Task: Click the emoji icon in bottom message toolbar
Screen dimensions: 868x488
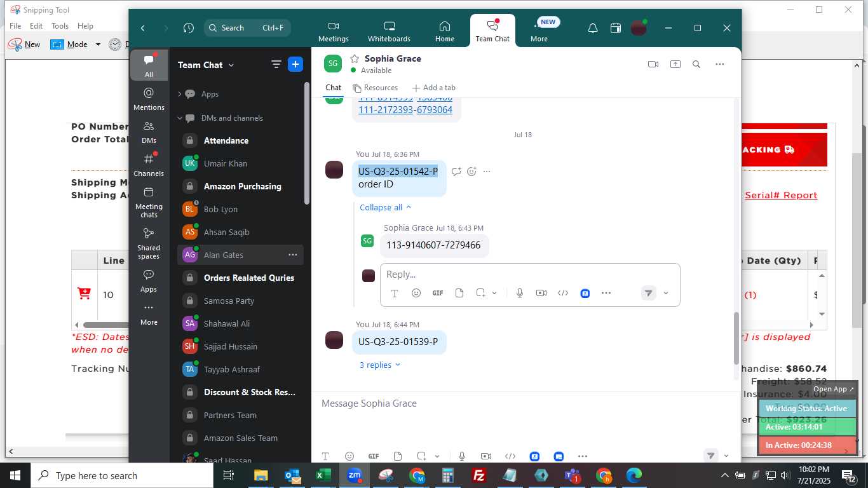Action: point(349,456)
